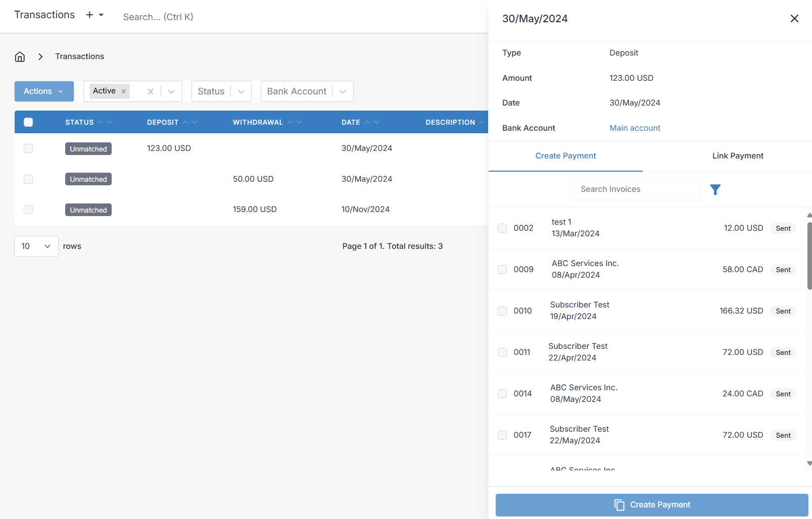
Task: Toggle the select-all transactions checkbox
Action: [x=28, y=122]
